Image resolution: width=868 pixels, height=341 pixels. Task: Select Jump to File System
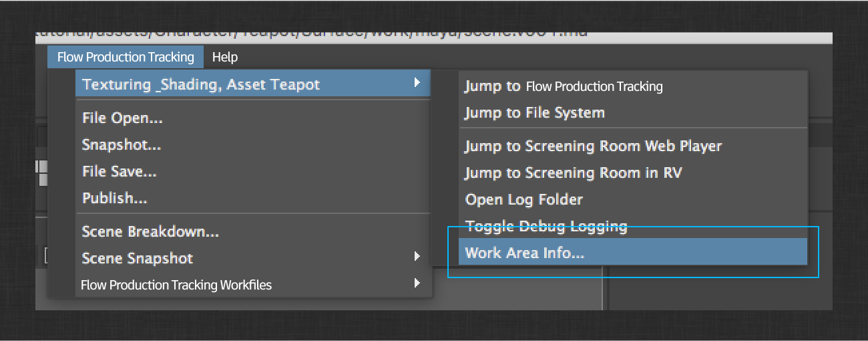(x=535, y=113)
